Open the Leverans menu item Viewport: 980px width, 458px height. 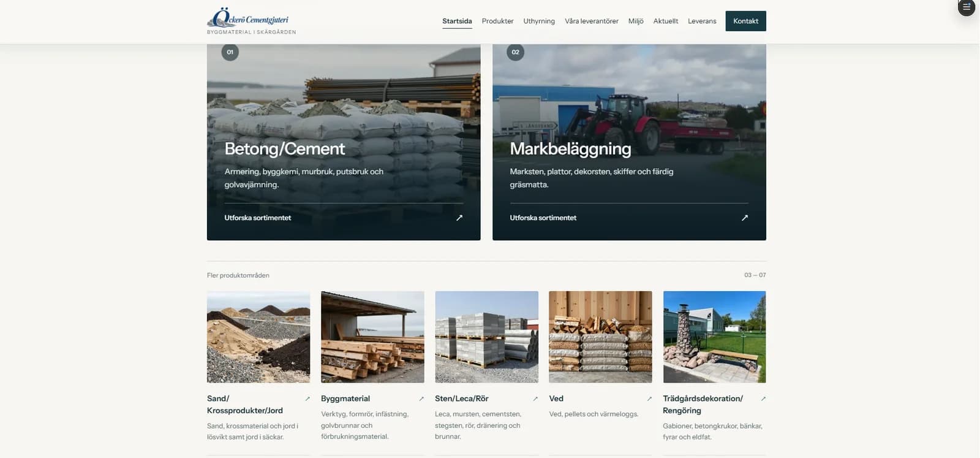click(x=702, y=21)
